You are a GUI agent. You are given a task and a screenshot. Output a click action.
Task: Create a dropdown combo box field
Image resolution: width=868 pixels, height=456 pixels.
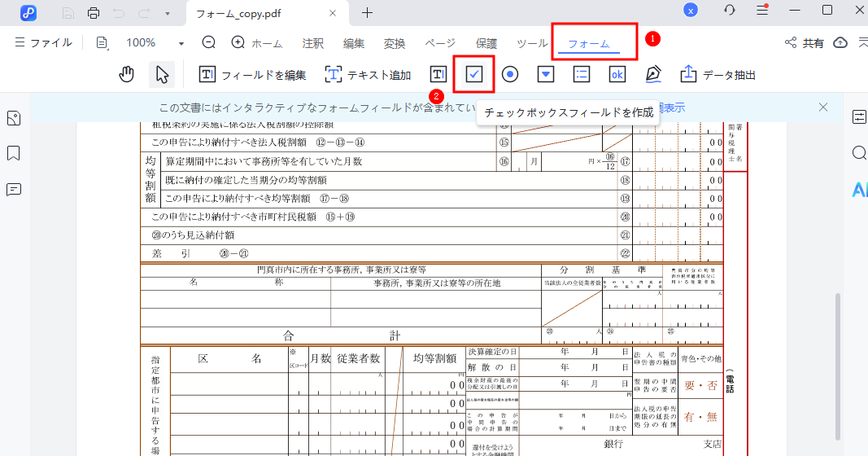coord(546,75)
